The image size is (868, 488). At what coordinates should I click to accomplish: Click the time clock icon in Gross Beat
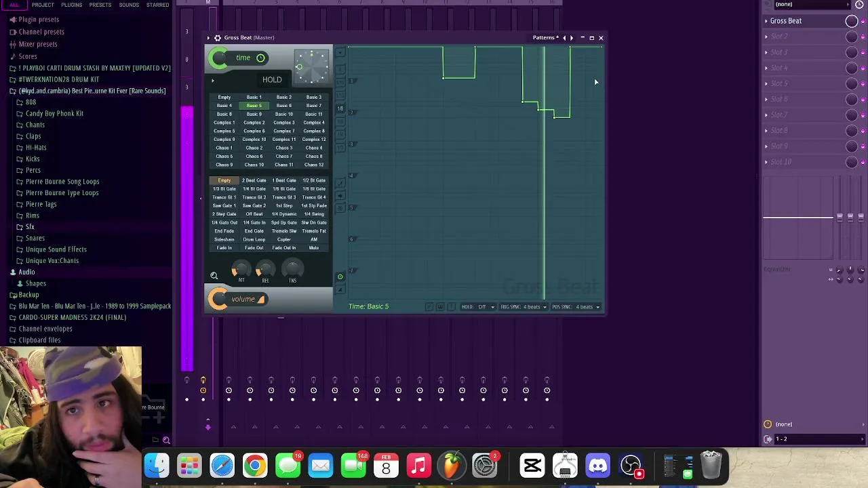[260, 58]
